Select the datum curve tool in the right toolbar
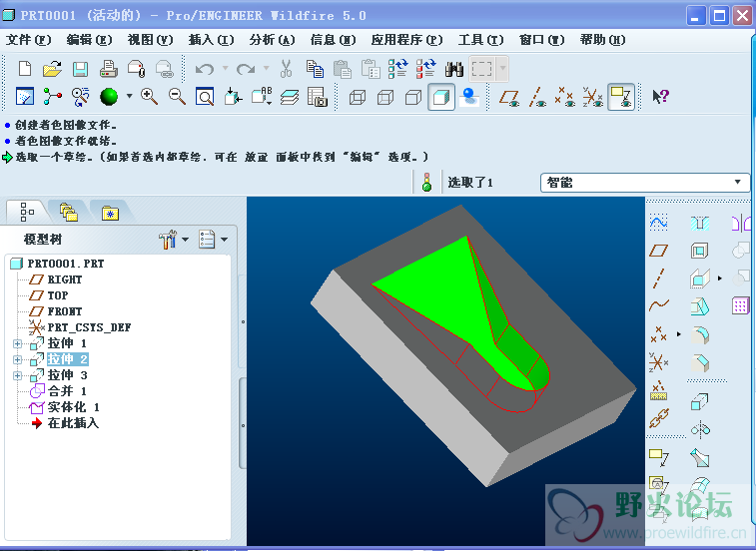 658,304
